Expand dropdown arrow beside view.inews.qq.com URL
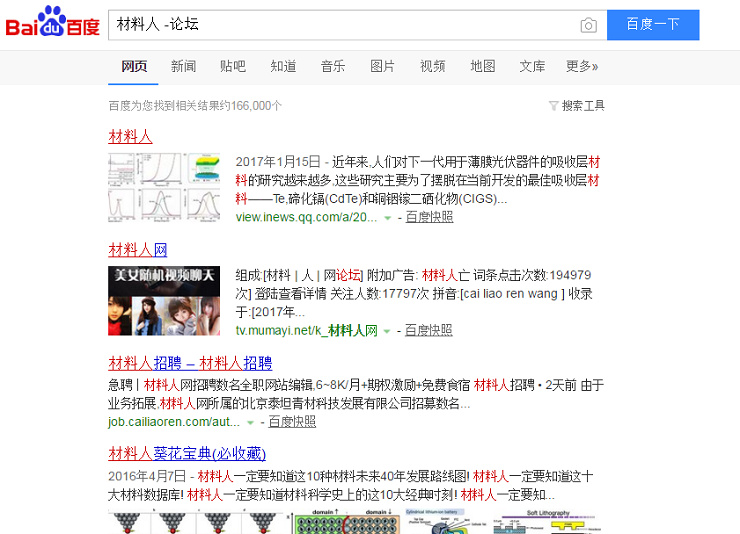This screenshot has height=534, width=740. 387,218
